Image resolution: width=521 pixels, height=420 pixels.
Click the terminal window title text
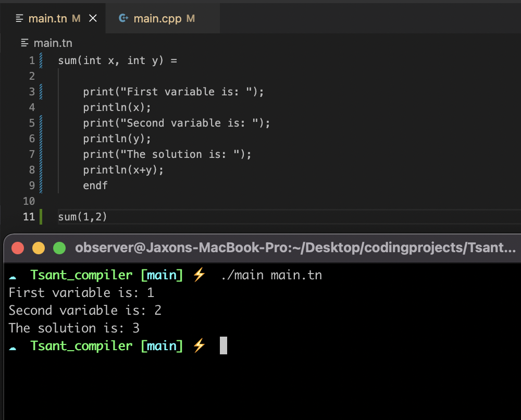click(x=295, y=248)
